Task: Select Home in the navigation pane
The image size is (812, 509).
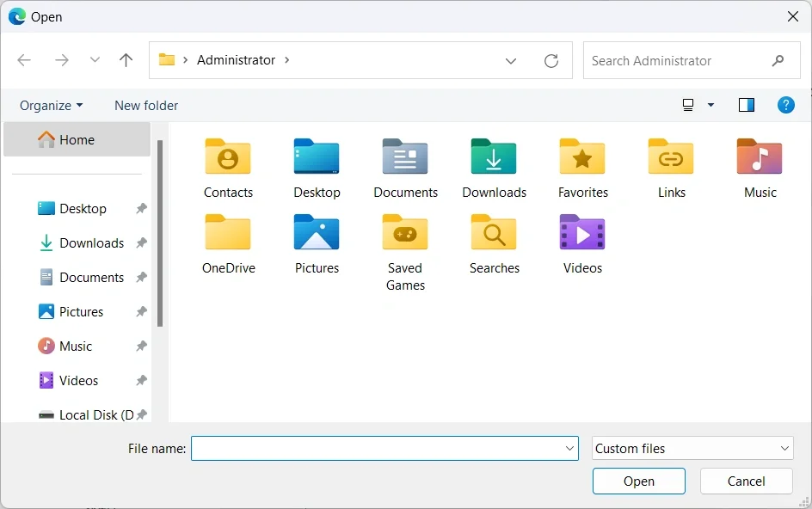Action: tap(77, 140)
